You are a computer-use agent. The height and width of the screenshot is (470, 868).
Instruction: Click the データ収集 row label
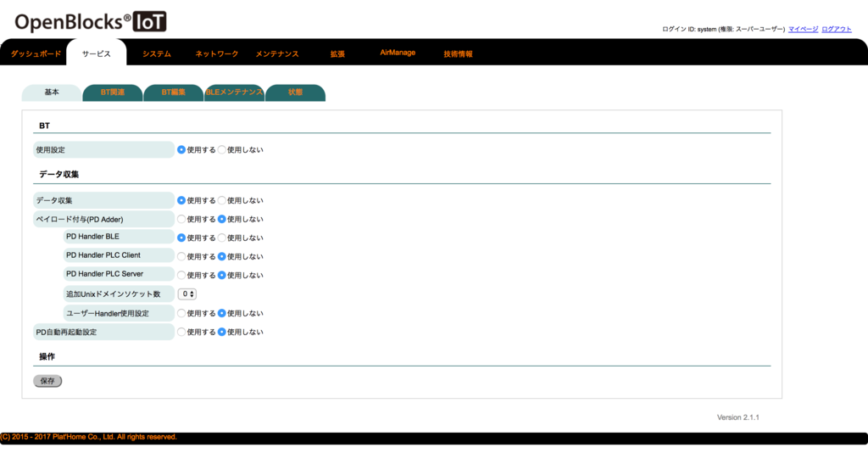[103, 200]
